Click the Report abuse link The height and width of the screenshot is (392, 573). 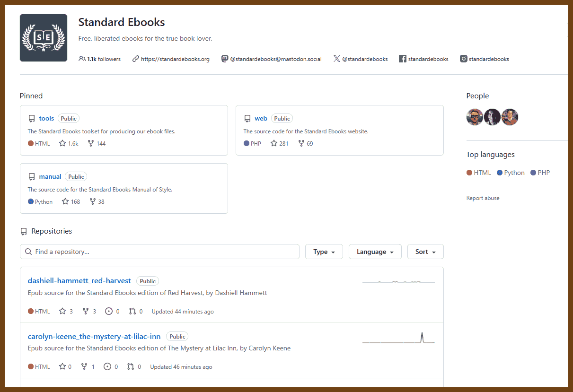click(483, 198)
